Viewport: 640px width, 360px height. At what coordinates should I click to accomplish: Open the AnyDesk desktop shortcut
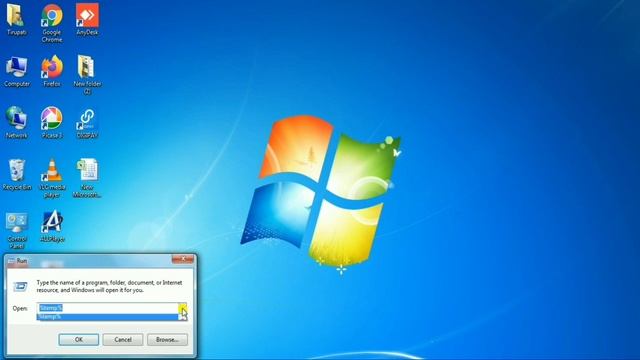(87, 20)
